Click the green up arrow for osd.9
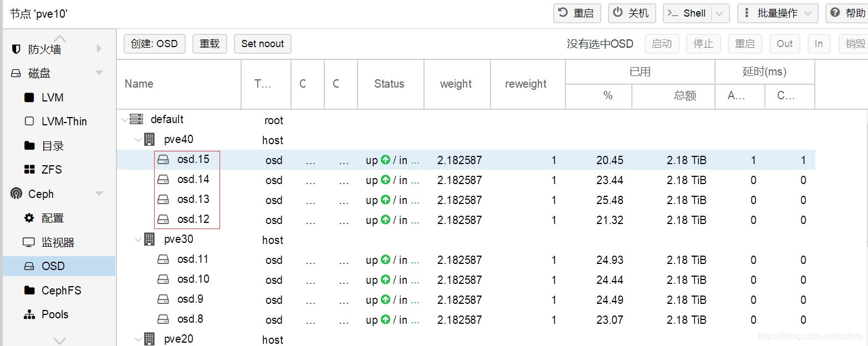Viewport: 868px width, 346px height. point(386,299)
